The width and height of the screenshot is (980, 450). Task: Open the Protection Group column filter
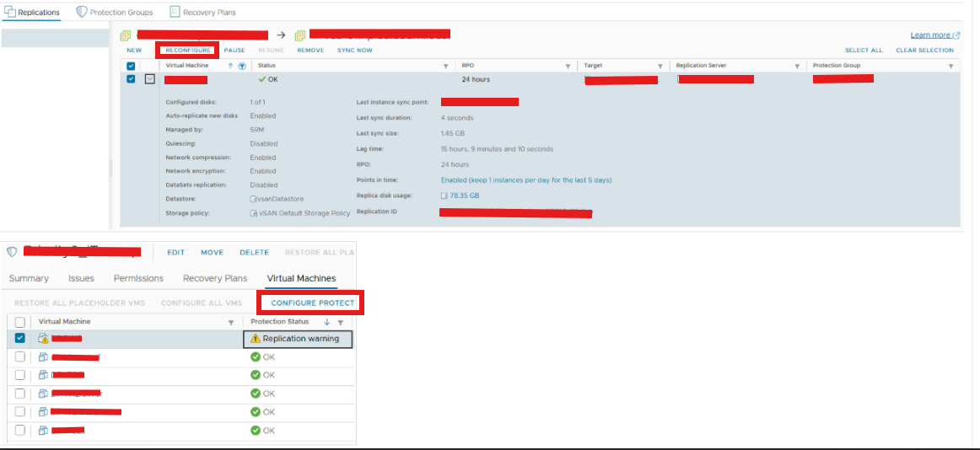click(950, 66)
